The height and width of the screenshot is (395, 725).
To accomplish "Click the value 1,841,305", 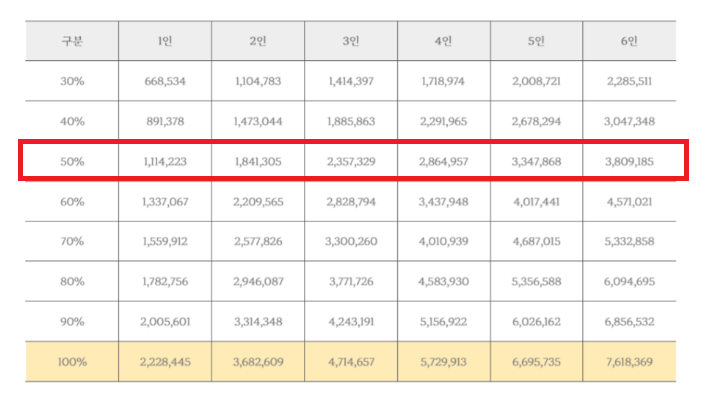I will pyautogui.click(x=258, y=162).
